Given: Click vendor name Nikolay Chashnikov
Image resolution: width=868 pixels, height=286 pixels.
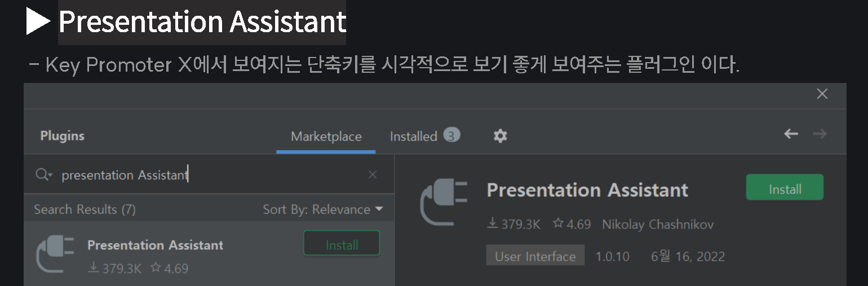Looking at the screenshot, I should tap(658, 225).
